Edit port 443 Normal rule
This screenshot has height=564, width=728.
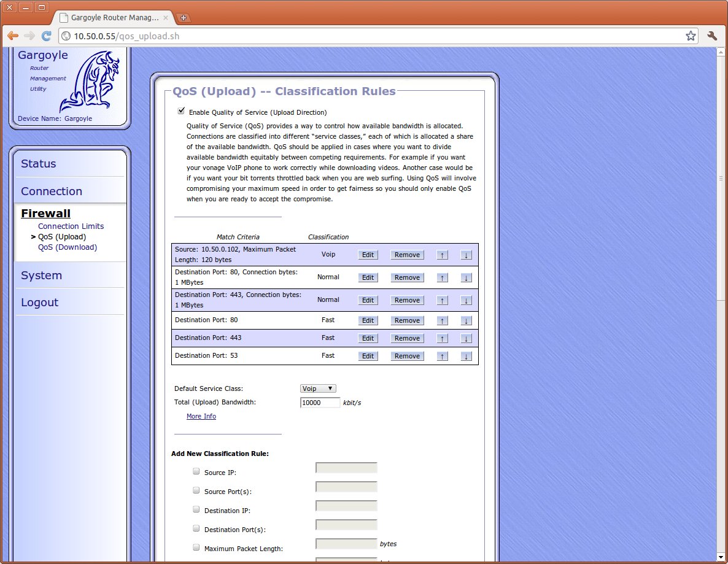tap(368, 300)
